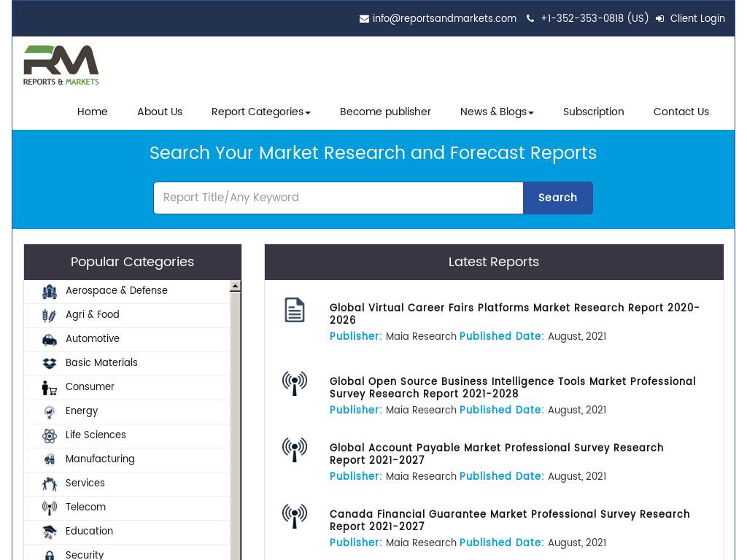747x560 pixels.
Task: Open Canada Financial Guarantee Market report
Action: click(x=509, y=520)
